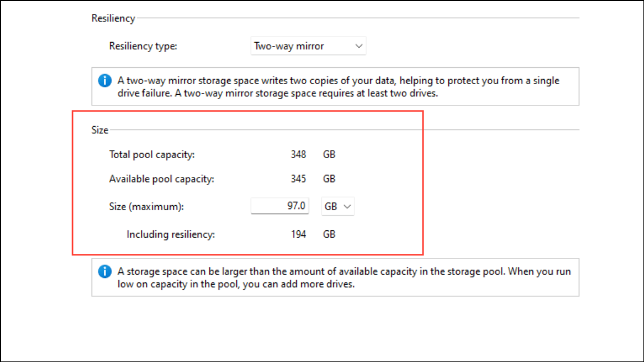The height and width of the screenshot is (362, 644).
Task: Click the Available pool capacity label
Action: (162, 179)
